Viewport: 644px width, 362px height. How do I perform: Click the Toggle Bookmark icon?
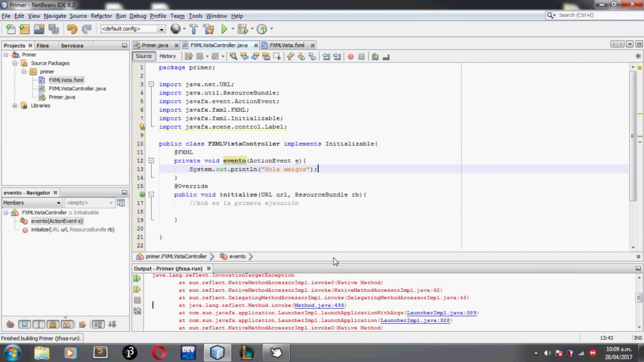point(312,56)
